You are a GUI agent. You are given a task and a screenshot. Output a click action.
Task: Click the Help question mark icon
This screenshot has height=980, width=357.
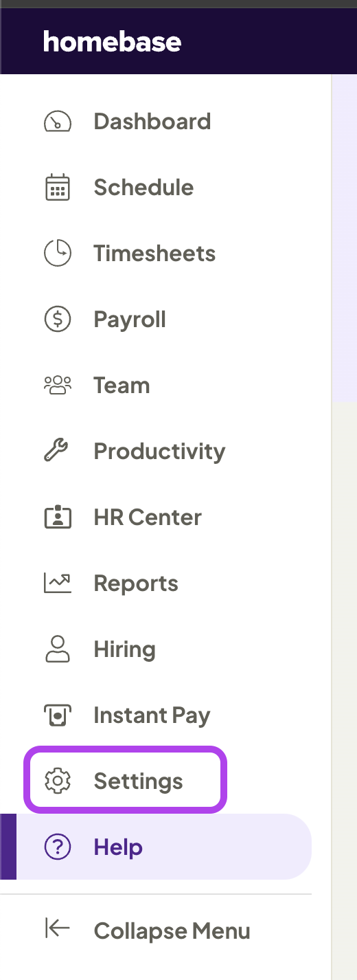click(58, 847)
